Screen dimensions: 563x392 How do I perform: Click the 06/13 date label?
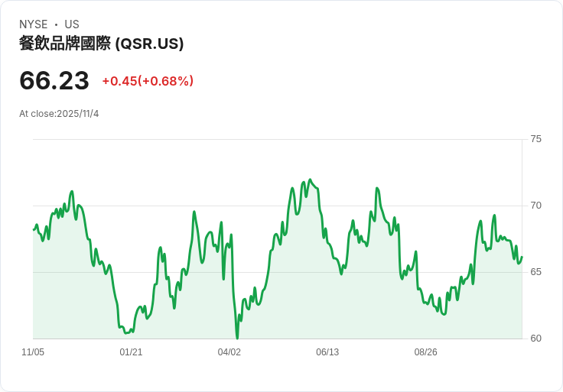(327, 352)
